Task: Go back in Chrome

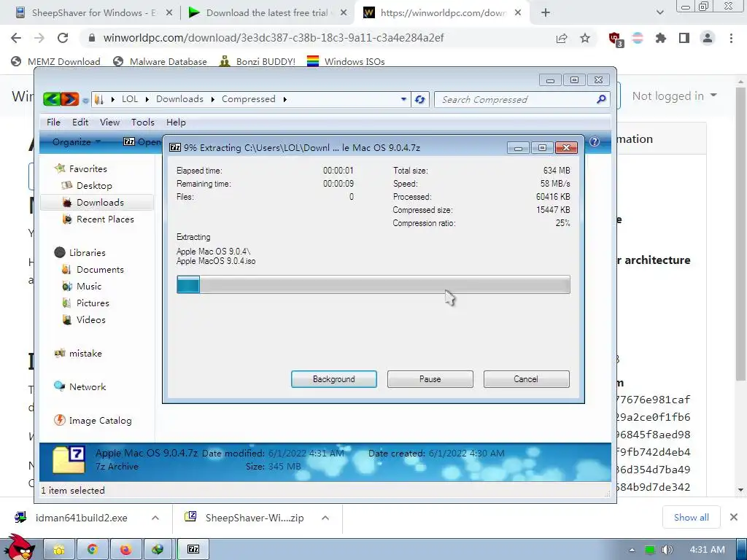Action: (16, 38)
